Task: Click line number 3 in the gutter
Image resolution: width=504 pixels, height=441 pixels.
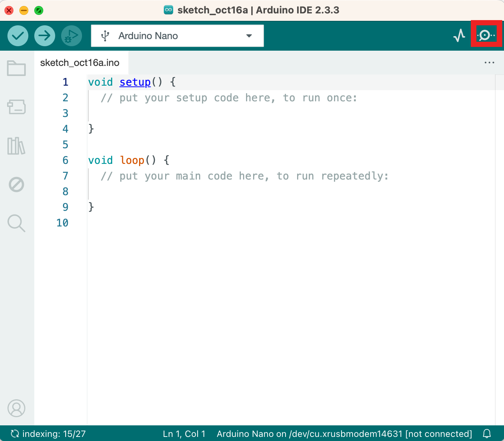Action: click(66, 113)
